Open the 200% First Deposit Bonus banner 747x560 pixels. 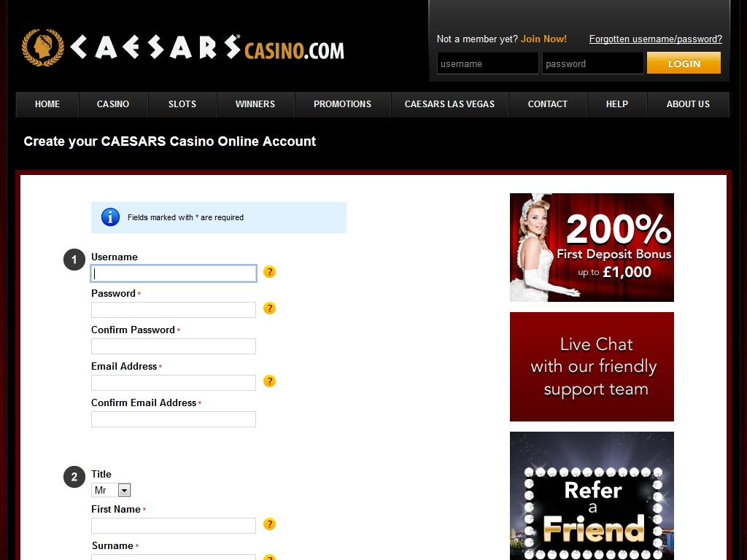592,247
